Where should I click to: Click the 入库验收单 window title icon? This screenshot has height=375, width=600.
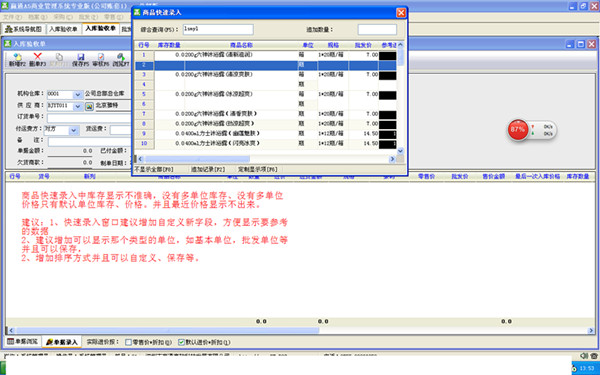click(8, 44)
